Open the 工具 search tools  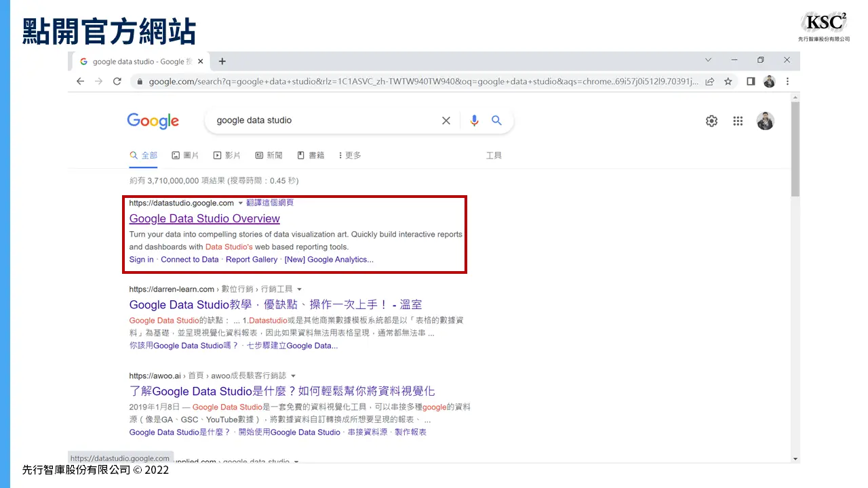[x=494, y=155]
